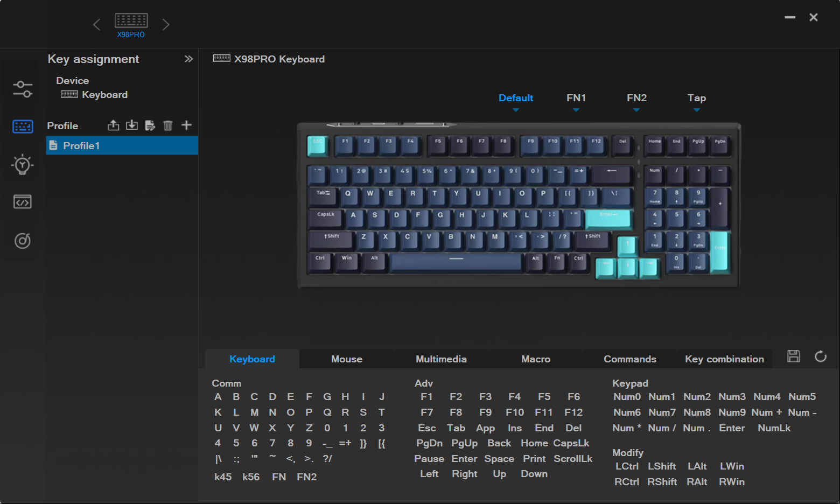Click the cyan Enter key on keyboard image
This screenshot has height=504, width=840.
608,219
